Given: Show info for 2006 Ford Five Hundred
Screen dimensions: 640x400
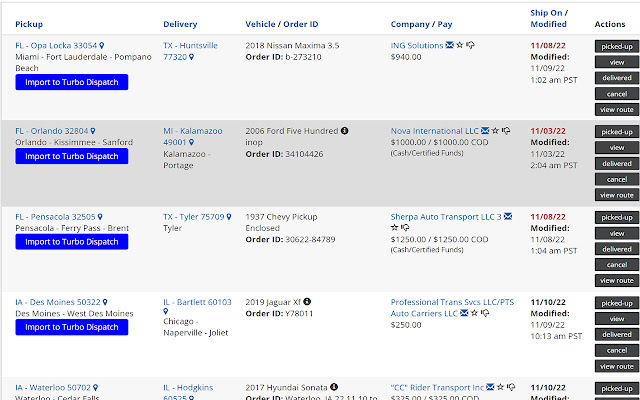Looking at the screenshot, I should [x=344, y=131].
